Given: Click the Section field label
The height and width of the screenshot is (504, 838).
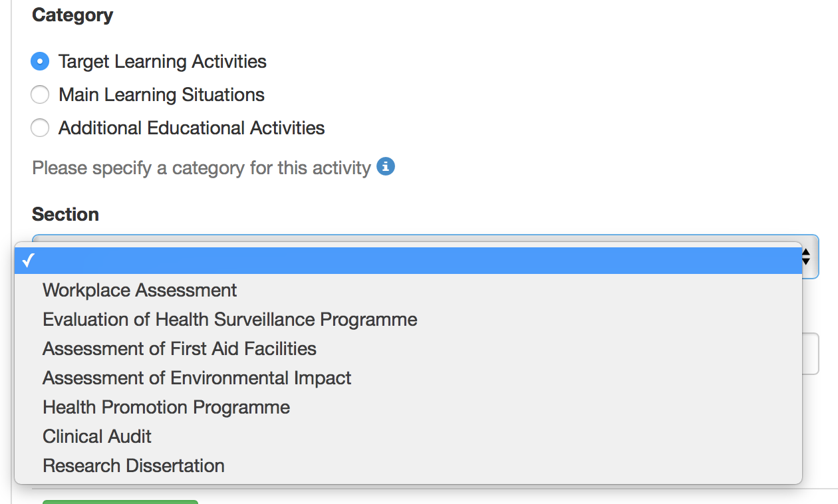Looking at the screenshot, I should 65,214.
